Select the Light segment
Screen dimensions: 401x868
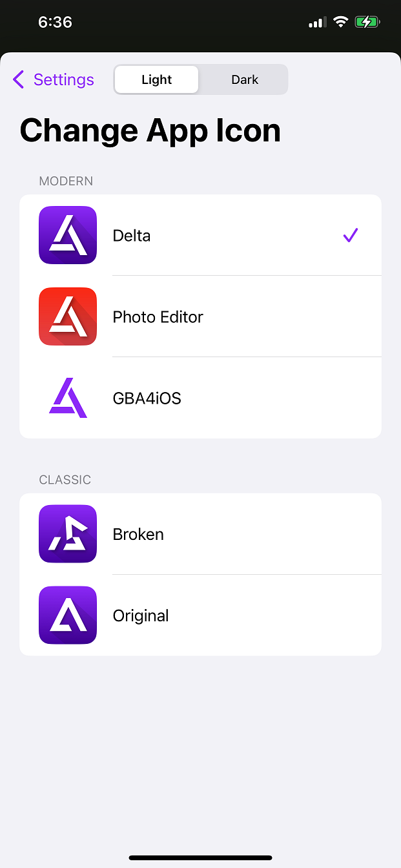coord(157,79)
